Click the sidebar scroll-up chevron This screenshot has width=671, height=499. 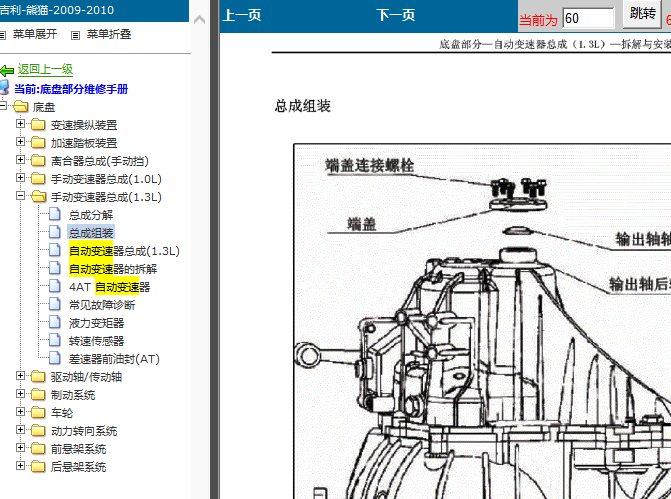[x=199, y=20]
